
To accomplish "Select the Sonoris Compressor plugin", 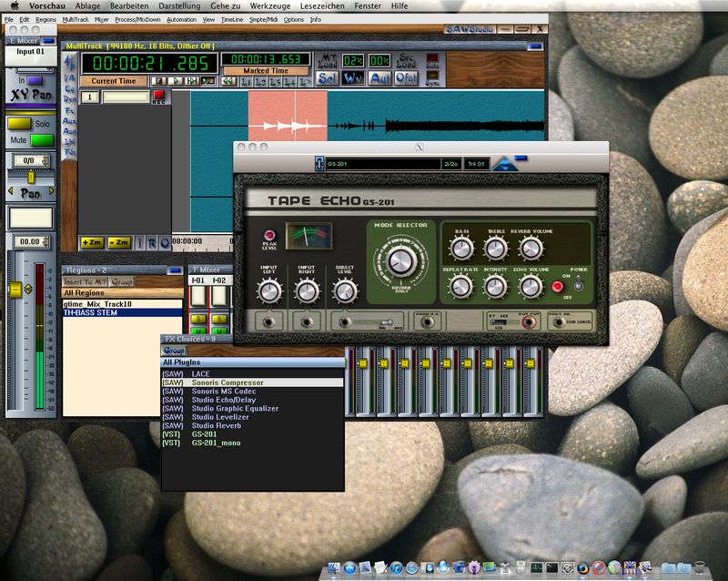I will 253,382.
